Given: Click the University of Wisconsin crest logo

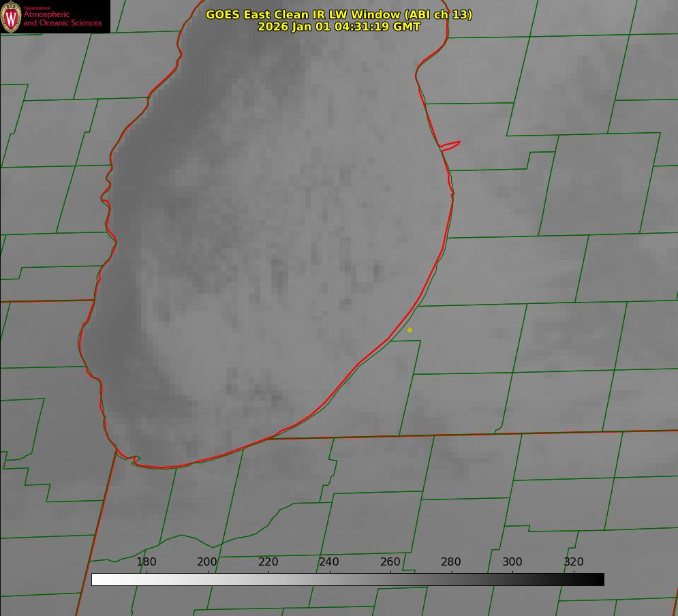Looking at the screenshot, I should pos(11,16).
